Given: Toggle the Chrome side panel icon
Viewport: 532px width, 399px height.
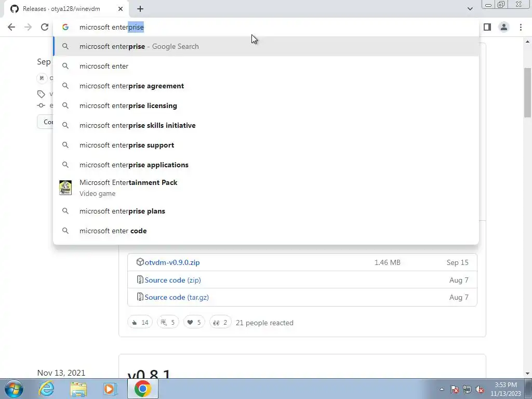Looking at the screenshot, I should click(x=487, y=27).
